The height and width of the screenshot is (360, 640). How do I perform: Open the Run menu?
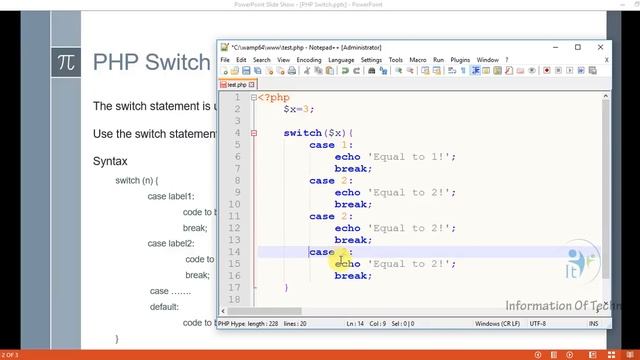(x=438, y=60)
